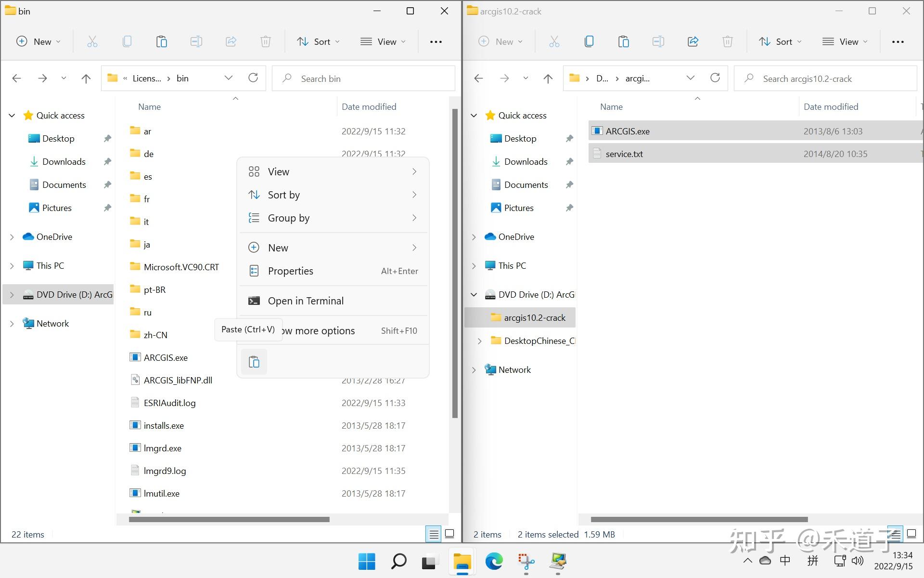Image resolution: width=924 pixels, height=578 pixels.
Task: Select Desktop in bin window sidebar
Action: (x=58, y=139)
